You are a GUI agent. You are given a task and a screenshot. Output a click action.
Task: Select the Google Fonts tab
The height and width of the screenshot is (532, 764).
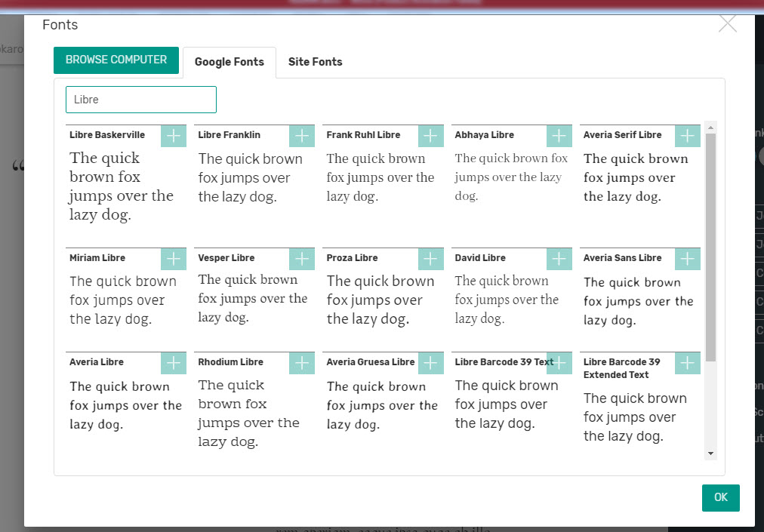[229, 62]
